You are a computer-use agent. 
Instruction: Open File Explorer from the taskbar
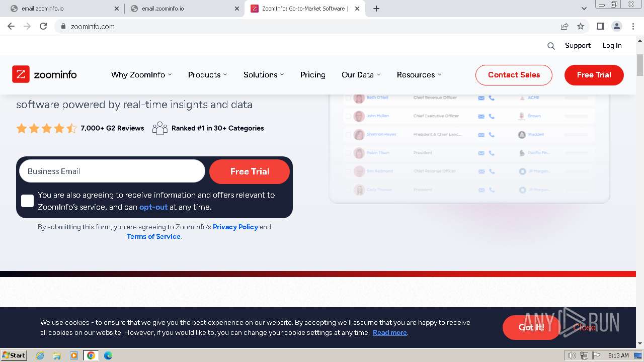pos(57,355)
